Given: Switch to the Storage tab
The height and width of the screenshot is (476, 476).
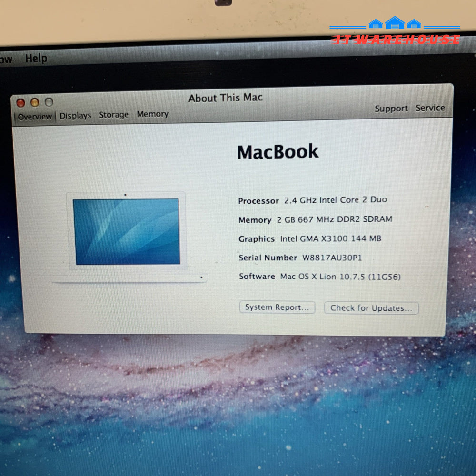Looking at the screenshot, I should [114, 115].
